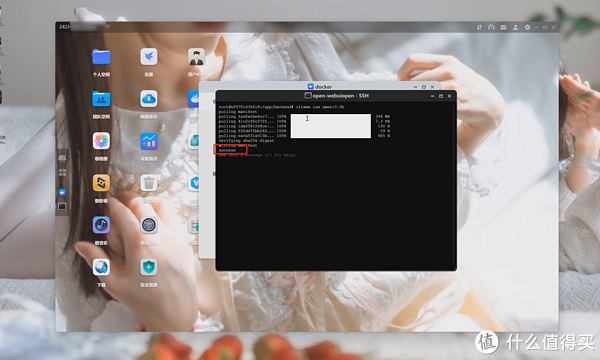Open the speed gauge icon in top bar
This screenshot has width=600, height=360.
click(x=491, y=28)
